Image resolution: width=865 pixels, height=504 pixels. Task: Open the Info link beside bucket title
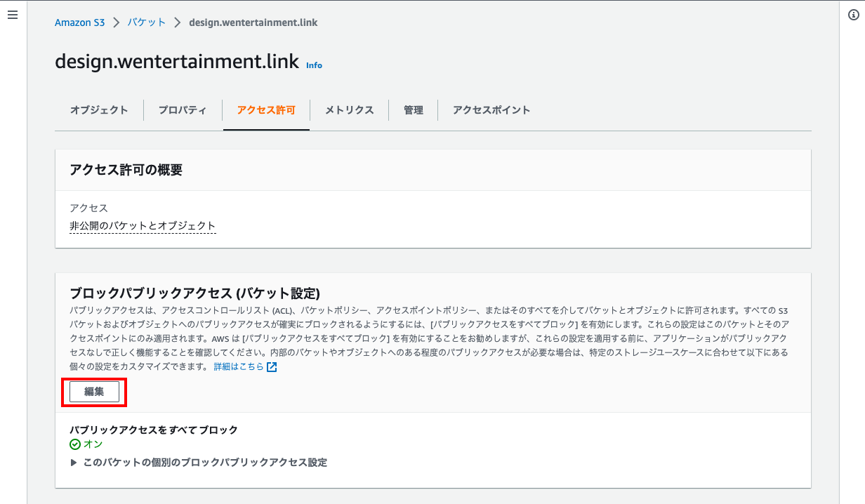click(x=314, y=65)
